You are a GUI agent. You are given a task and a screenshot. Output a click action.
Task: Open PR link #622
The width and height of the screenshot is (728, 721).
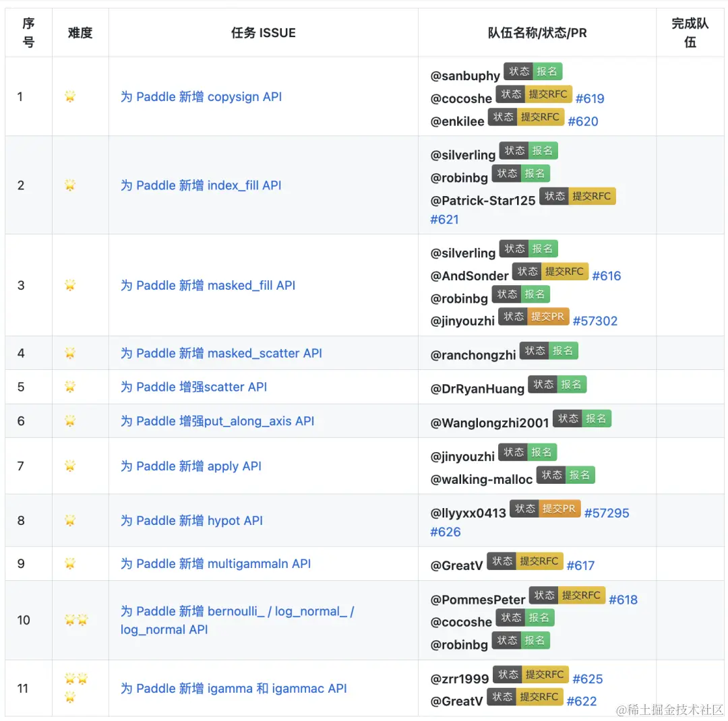(581, 701)
